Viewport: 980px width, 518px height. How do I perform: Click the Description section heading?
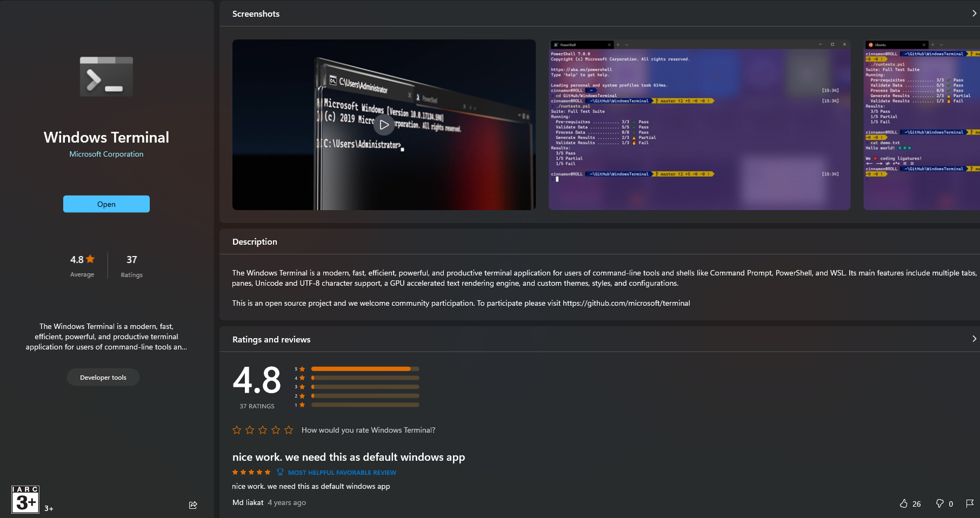tap(255, 241)
